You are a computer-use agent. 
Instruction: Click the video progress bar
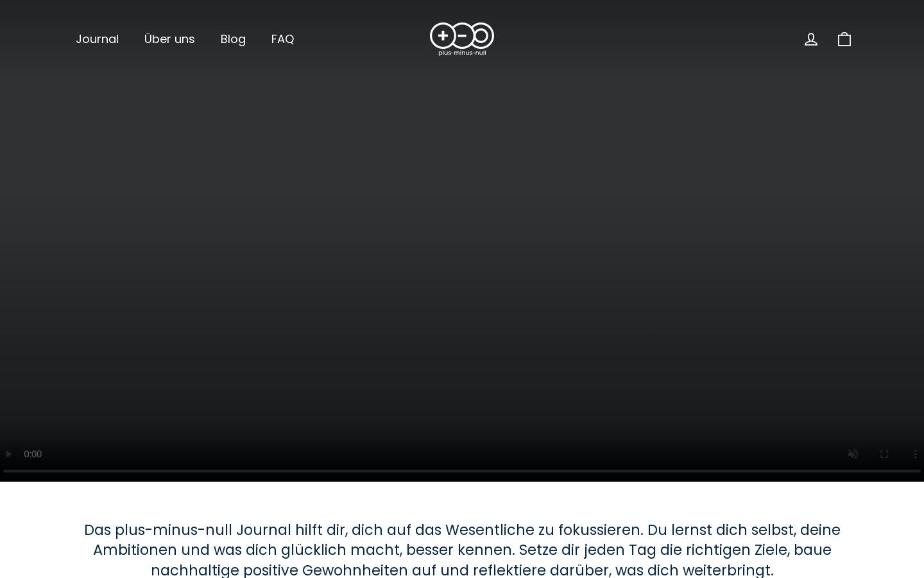pyautogui.click(x=462, y=471)
